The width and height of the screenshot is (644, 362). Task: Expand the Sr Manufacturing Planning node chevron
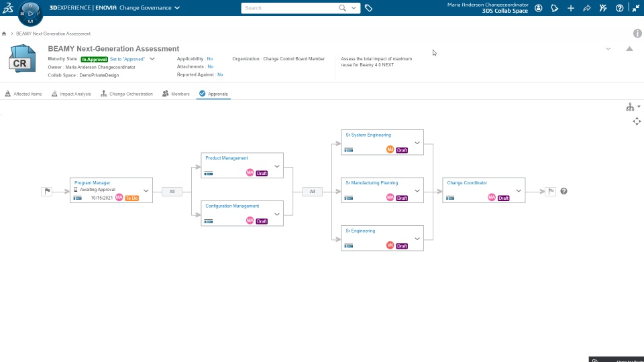tap(417, 191)
